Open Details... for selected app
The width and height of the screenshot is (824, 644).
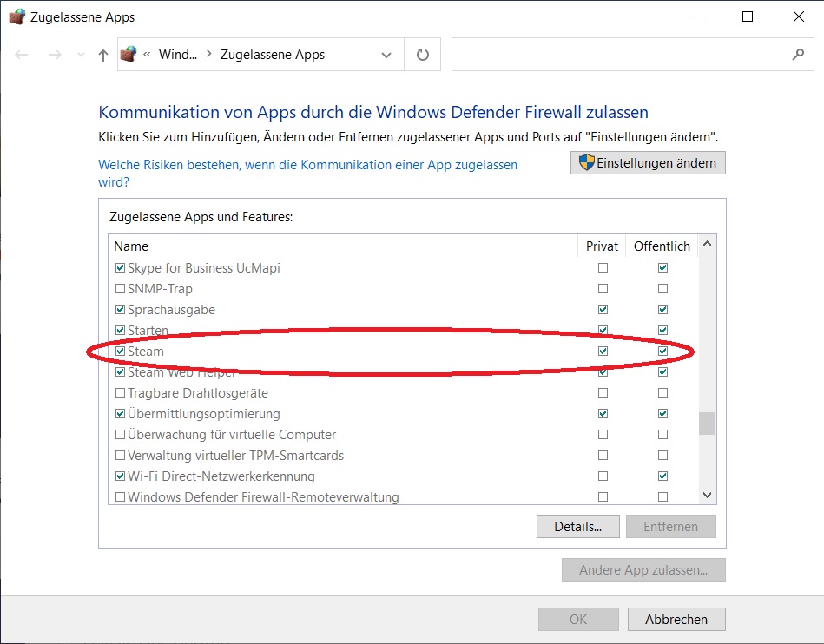coord(578,526)
